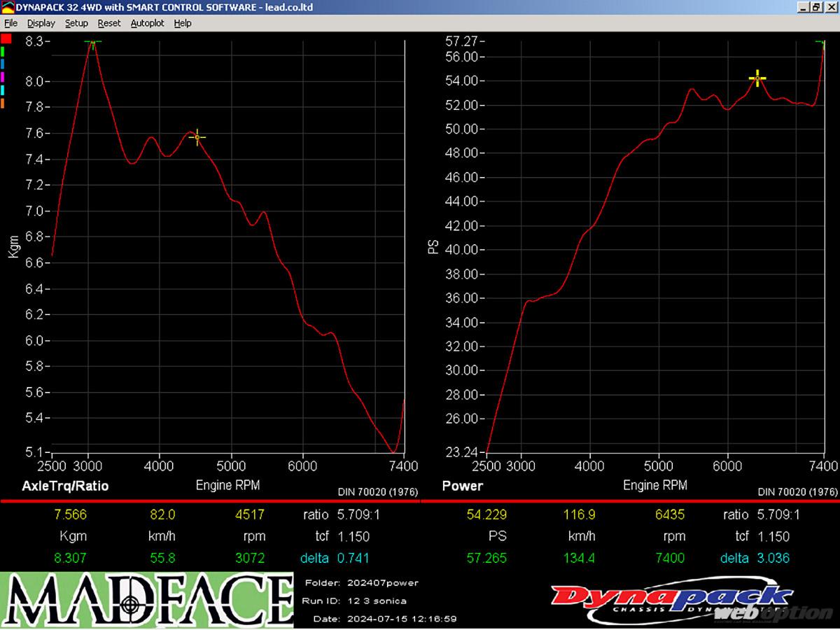Click yellow crosshair cursor on torque graph
Image resolution: width=840 pixels, height=630 pixels.
point(197,137)
